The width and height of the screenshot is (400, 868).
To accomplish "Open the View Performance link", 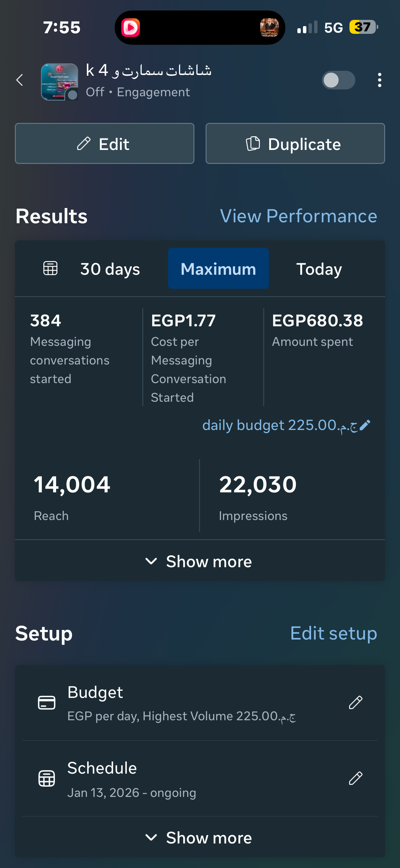I will pos(298,216).
